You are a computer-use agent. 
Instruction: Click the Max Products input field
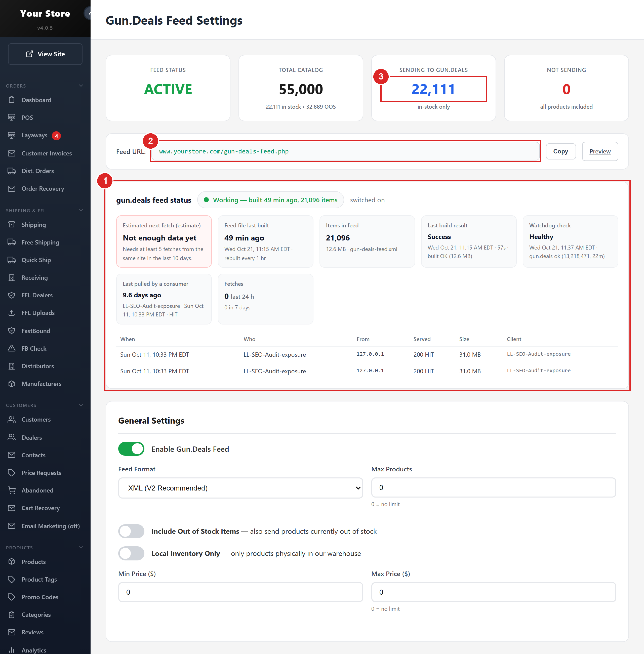click(x=494, y=487)
